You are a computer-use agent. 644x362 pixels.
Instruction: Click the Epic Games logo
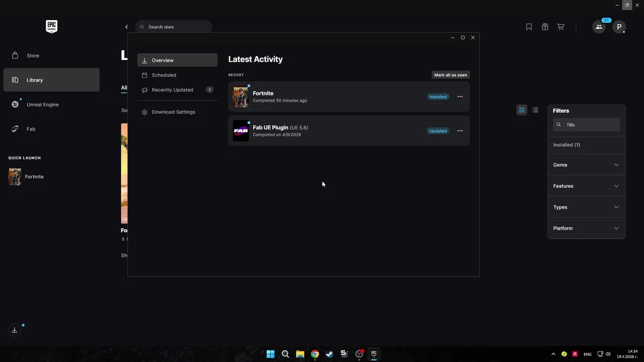(51, 27)
